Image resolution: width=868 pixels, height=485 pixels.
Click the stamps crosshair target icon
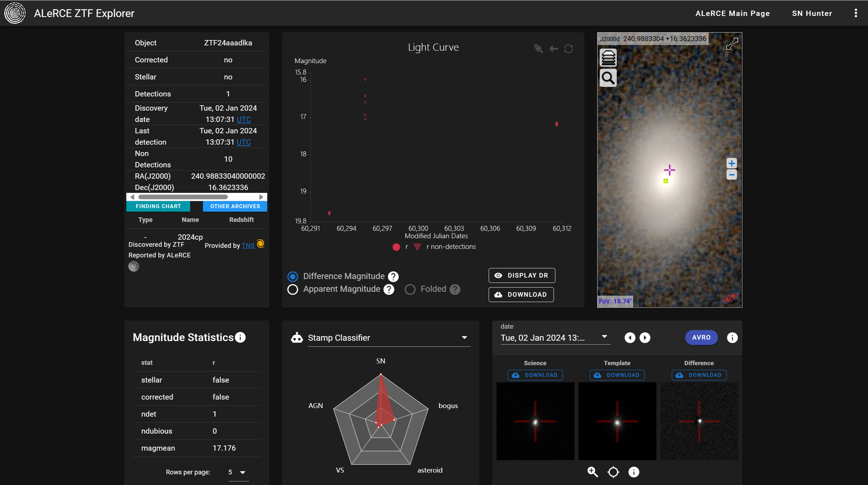(613, 472)
